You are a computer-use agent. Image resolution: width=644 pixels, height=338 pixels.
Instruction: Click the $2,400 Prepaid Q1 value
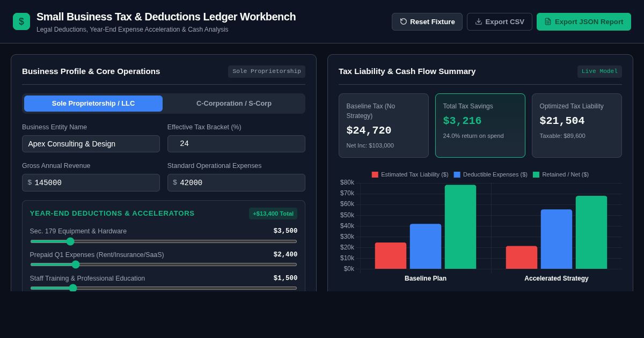click(x=286, y=255)
